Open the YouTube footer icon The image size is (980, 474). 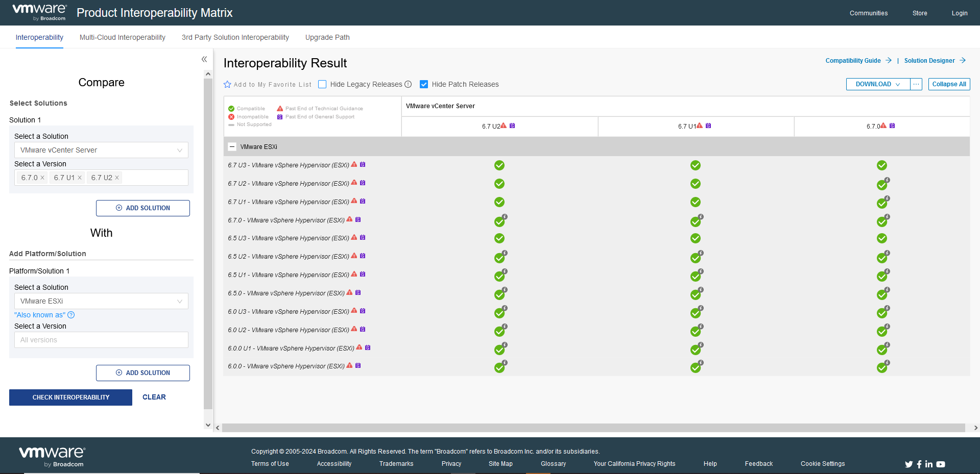941,464
